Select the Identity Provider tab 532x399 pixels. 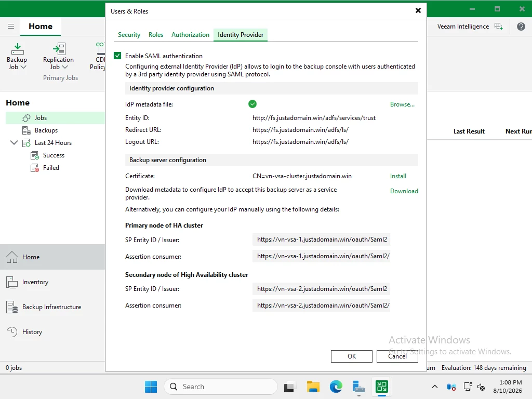point(241,35)
